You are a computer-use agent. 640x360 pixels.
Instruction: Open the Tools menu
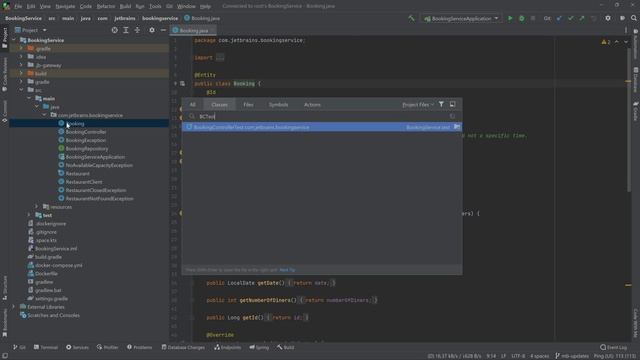155,7
